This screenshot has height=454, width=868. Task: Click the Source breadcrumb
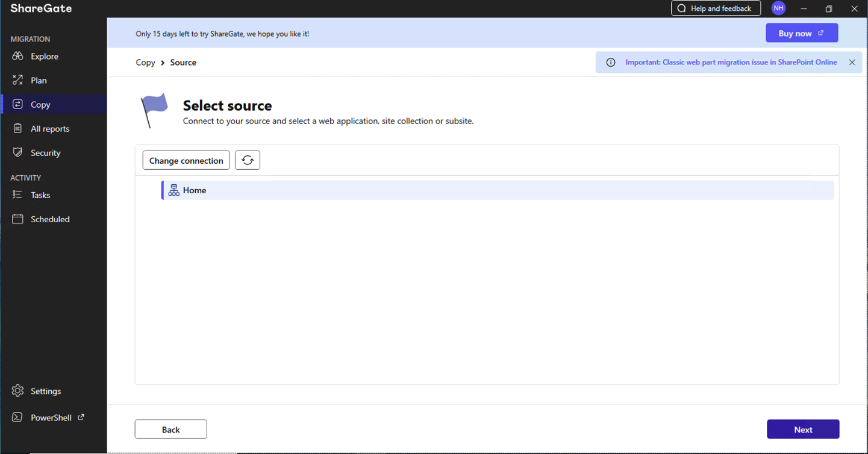click(183, 62)
